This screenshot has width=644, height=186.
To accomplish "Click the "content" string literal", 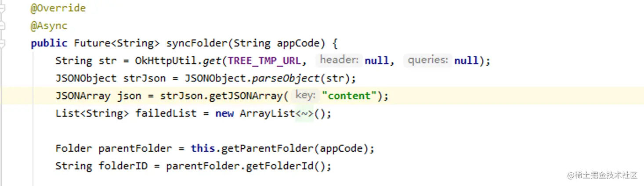I will 350,96.
